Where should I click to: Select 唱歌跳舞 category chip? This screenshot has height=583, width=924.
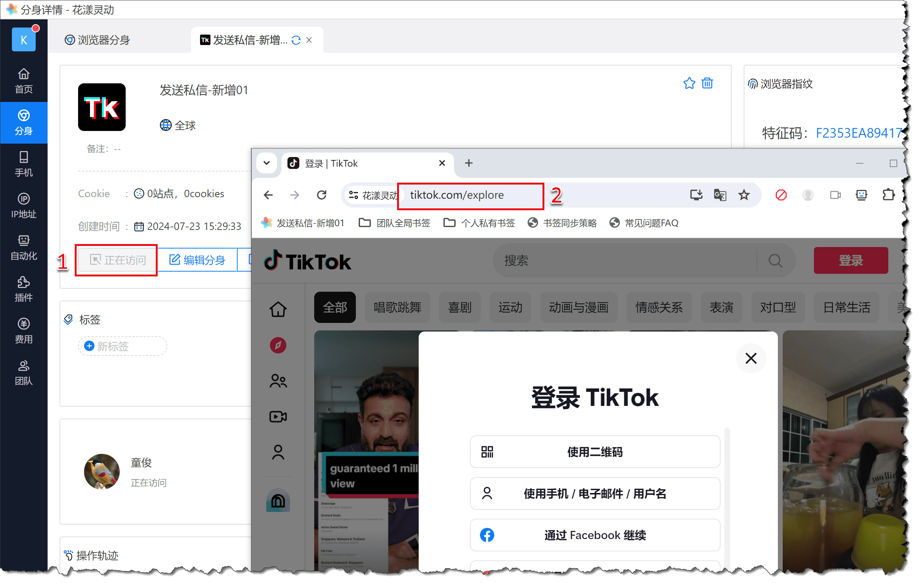tap(397, 307)
